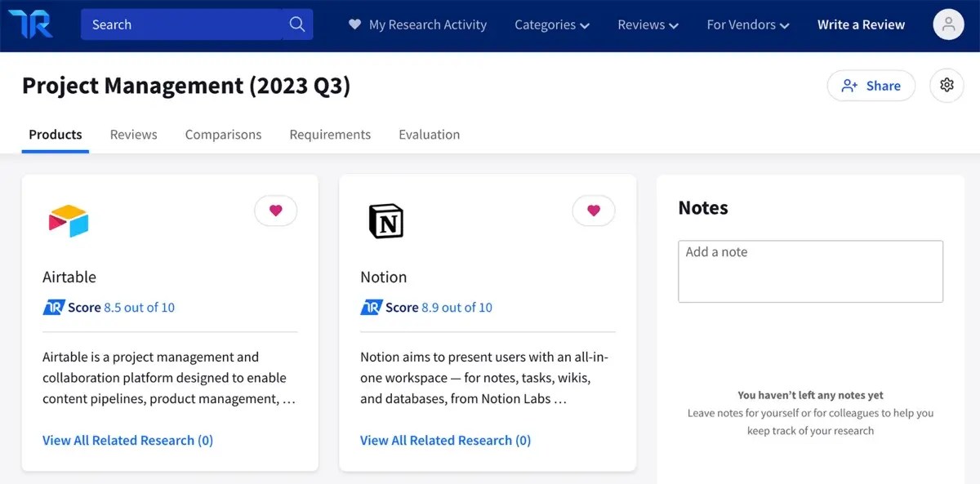Screen dimensions: 980x484
Task: Click the Add a note text box
Action: point(811,271)
